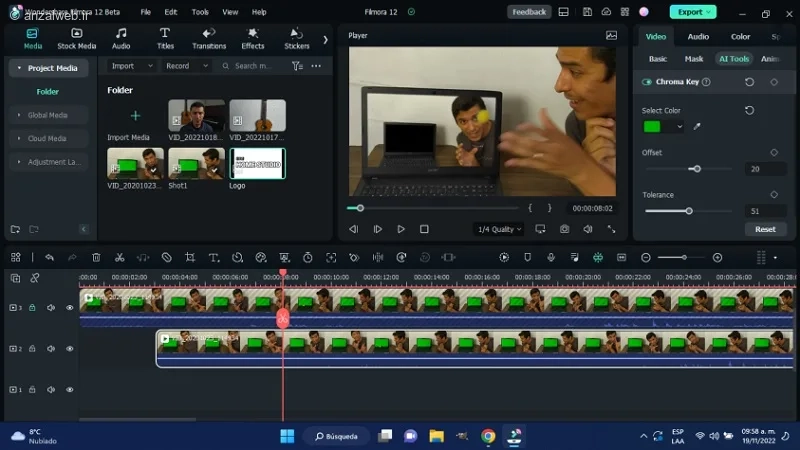Image resolution: width=800 pixels, height=450 pixels.
Task: Open the Effects panel
Action: point(253,39)
